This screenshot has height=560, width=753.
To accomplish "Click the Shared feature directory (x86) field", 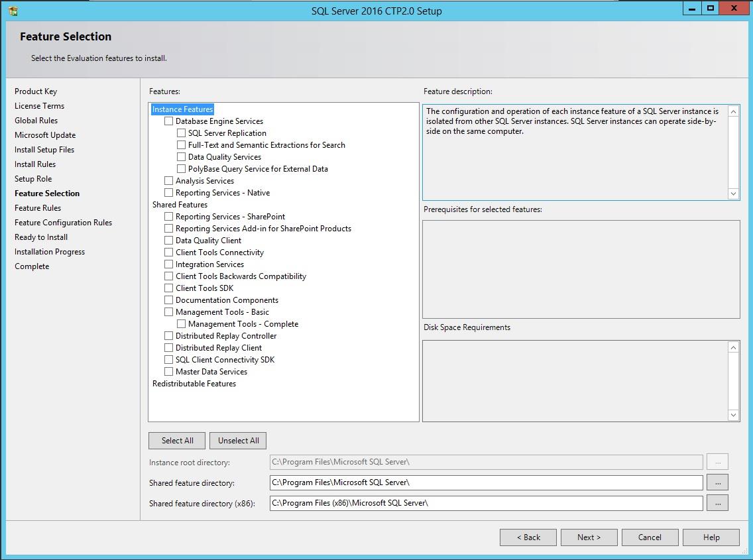I will click(486, 503).
